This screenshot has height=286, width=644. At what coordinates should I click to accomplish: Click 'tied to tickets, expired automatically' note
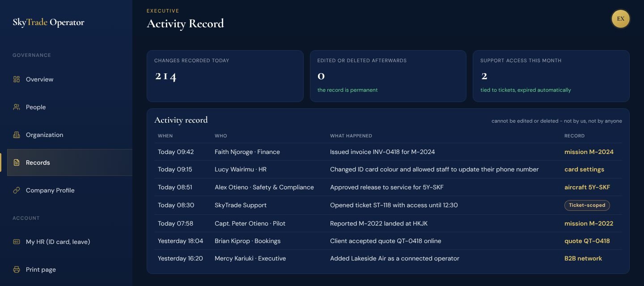(x=525, y=90)
